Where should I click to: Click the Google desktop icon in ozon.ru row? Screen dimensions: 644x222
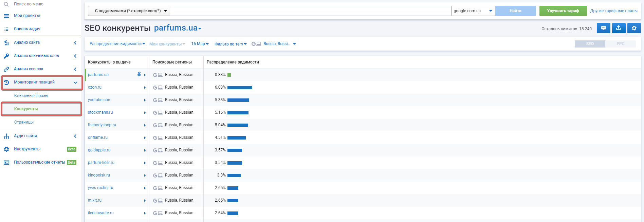[x=158, y=88]
